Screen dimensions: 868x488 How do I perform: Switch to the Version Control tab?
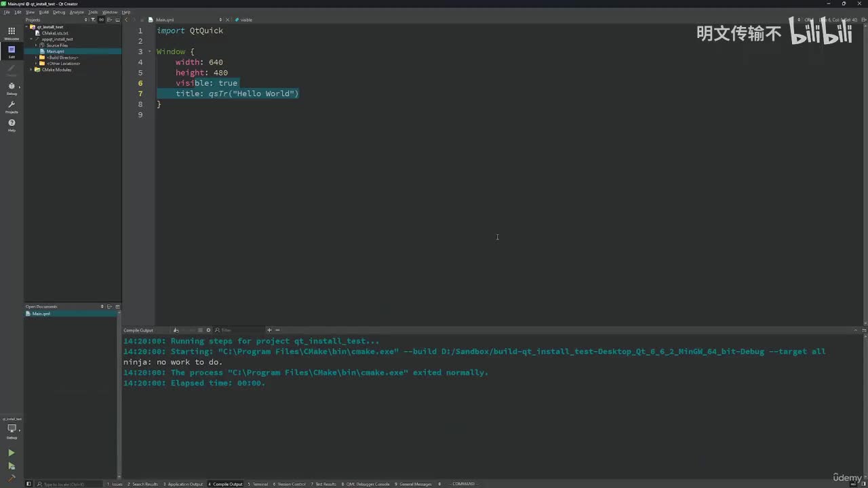coord(290,484)
